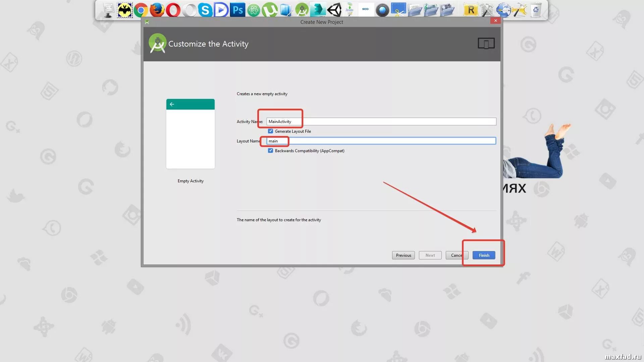Viewport: 644px width, 362px height.
Task: Launch Skype from the dock
Action: [205, 10]
